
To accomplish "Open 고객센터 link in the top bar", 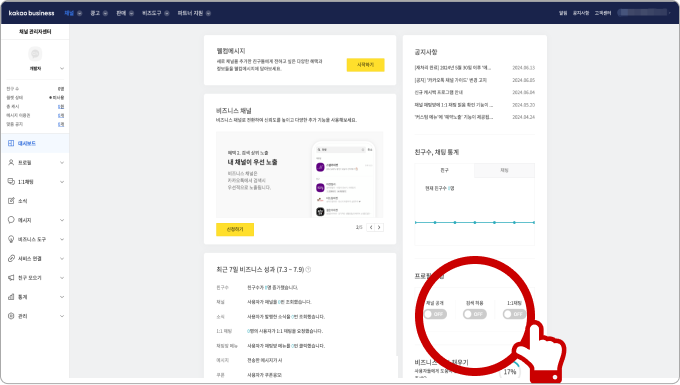I will coord(602,13).
